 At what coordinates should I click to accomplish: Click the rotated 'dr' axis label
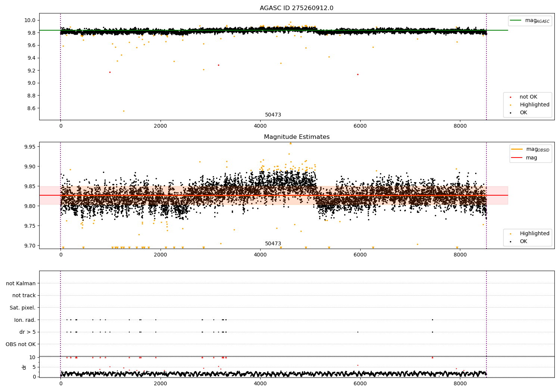click(24, 367)
